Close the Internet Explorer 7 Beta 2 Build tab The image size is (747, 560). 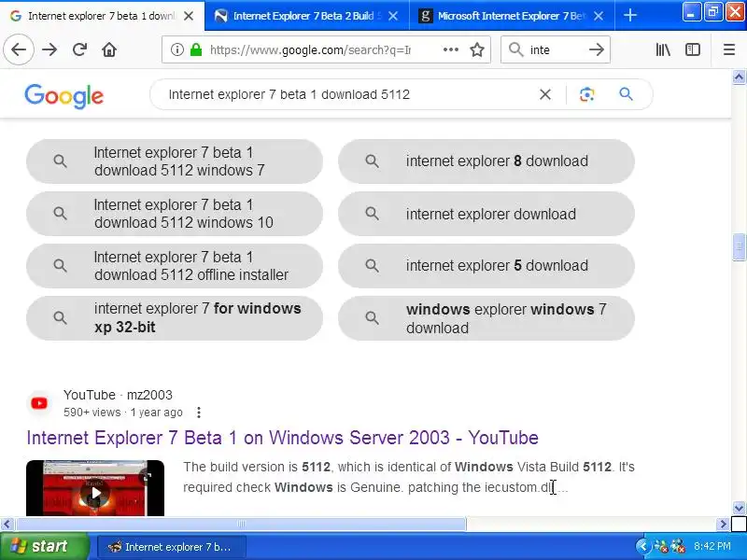pos(393,16)
